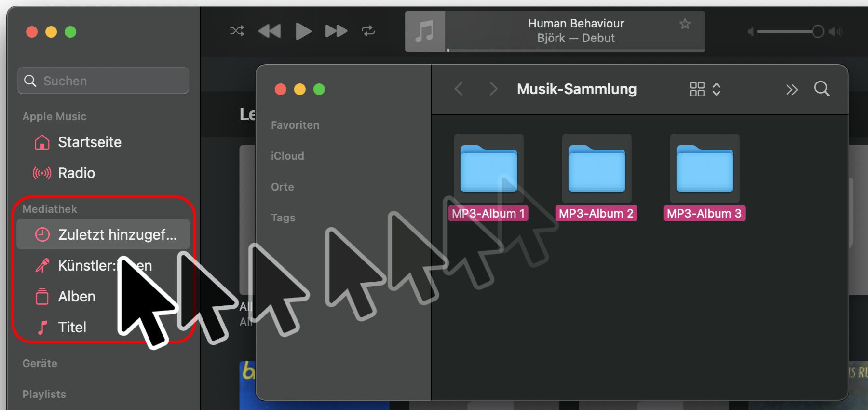868x410 pixels.
Task: Toggle repeat mode in Music
Action: tap(368, 31)
